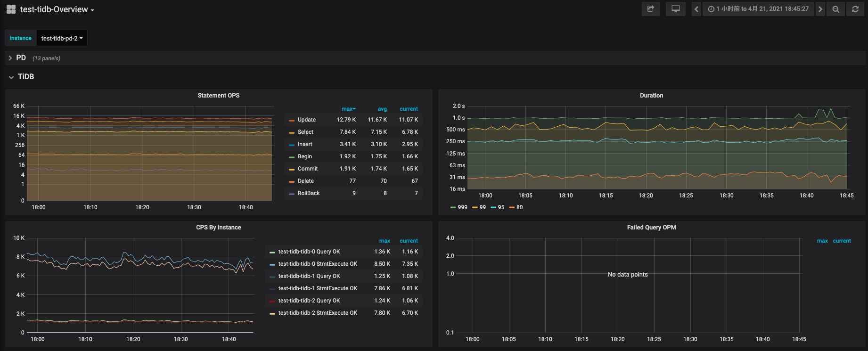Toggle the 999 percentile series in Duration
Image resolution: width=868 pixels, height=351 pixels.
click(x=462, y=207)
